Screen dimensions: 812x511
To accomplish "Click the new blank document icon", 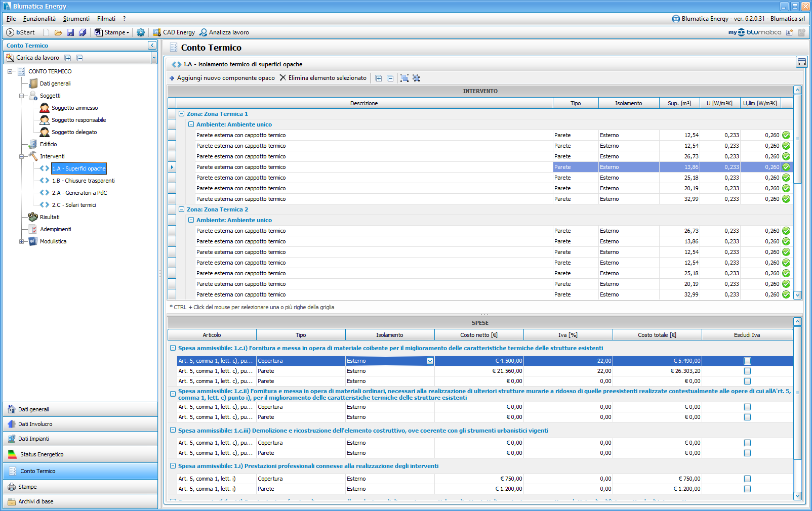I will coord(46,32).
